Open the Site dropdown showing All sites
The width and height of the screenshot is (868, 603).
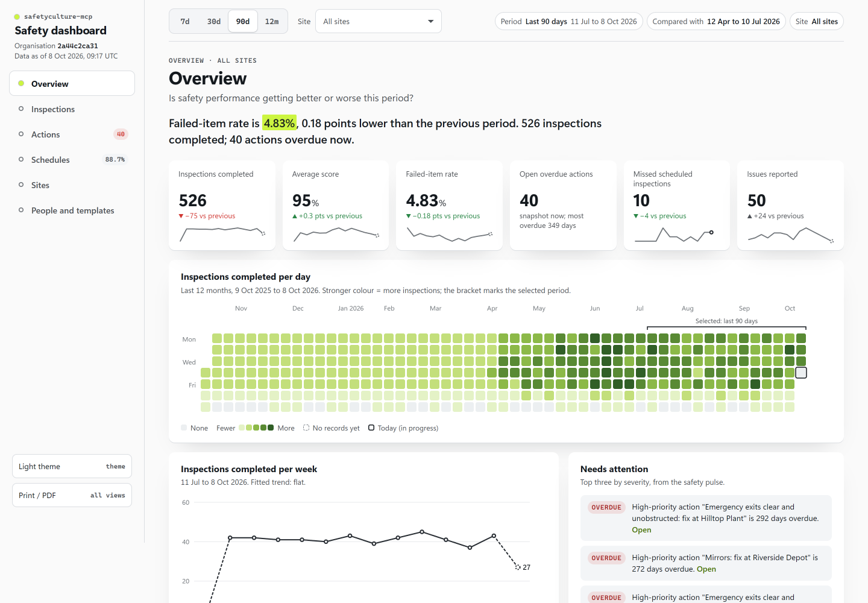(379, 21)
